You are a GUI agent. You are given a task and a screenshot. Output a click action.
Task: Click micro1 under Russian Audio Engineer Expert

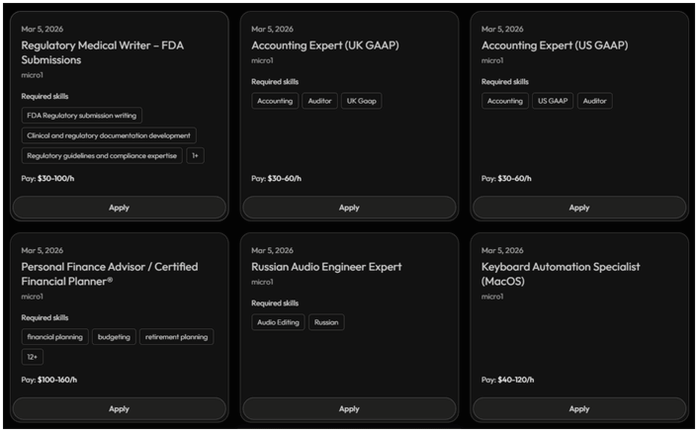262,282
